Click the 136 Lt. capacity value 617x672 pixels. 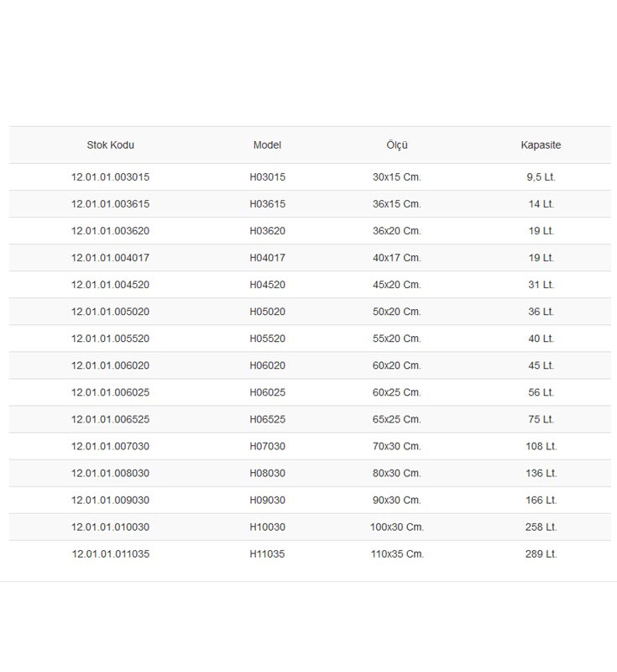(x=541, y=473)
